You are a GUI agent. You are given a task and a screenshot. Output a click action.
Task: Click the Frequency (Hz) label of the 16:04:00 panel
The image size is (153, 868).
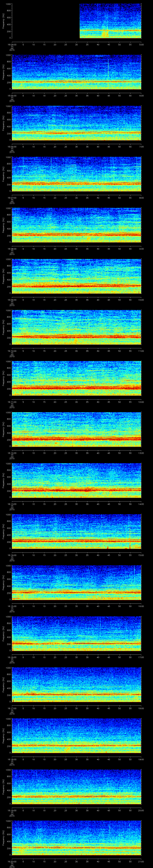(x=3, y=21)
